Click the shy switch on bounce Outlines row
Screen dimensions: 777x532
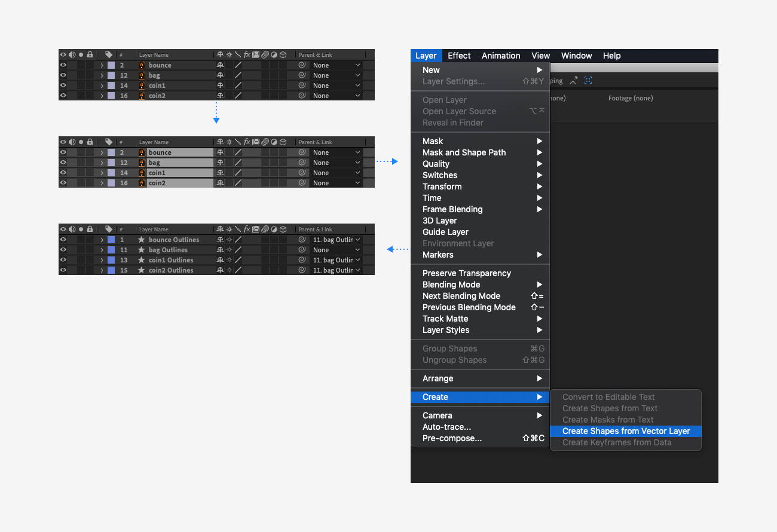tap(220, 240)
